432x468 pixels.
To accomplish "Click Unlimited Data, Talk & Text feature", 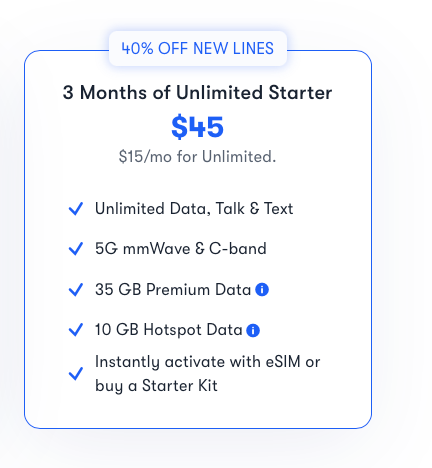I will [194, 209].
